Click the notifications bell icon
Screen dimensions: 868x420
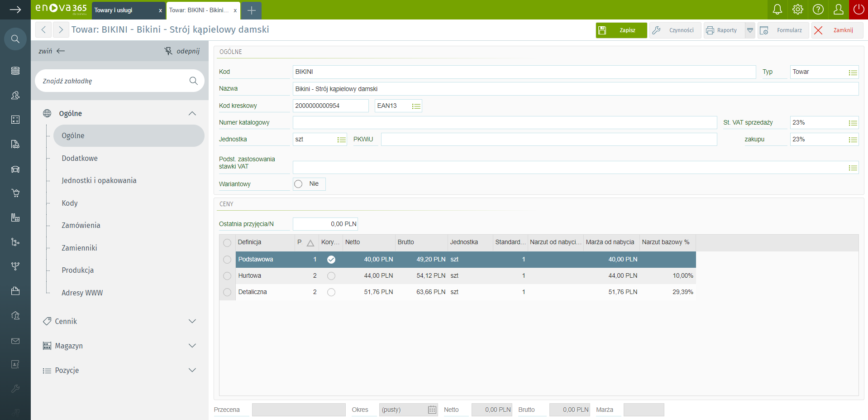(777, 10)
